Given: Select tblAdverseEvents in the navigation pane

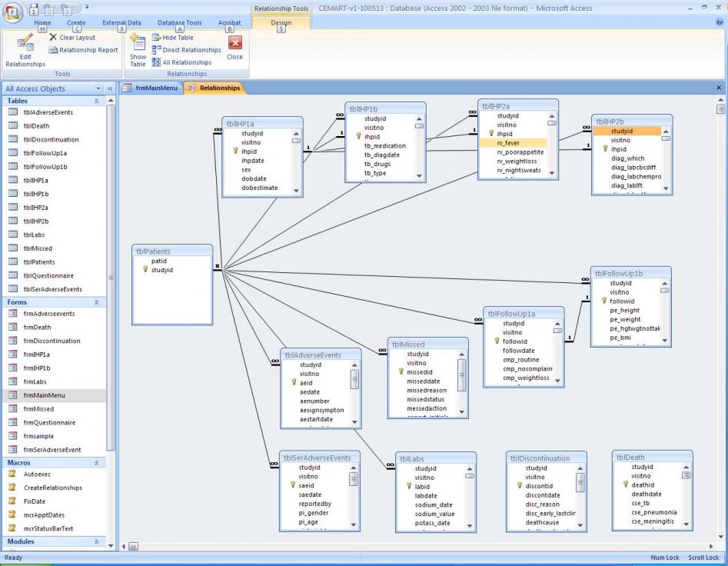Looking at the screenshot, I should [x=55, y=112].
